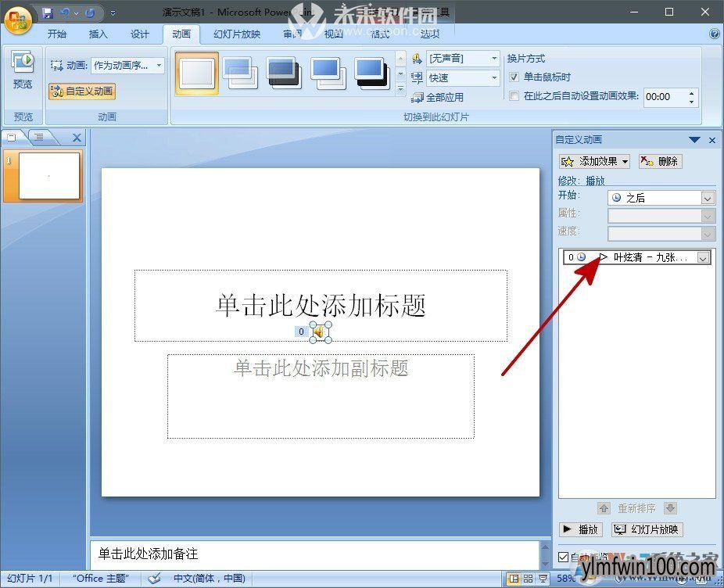Move the effect down with the reorder down arrow

coord(670,508)
